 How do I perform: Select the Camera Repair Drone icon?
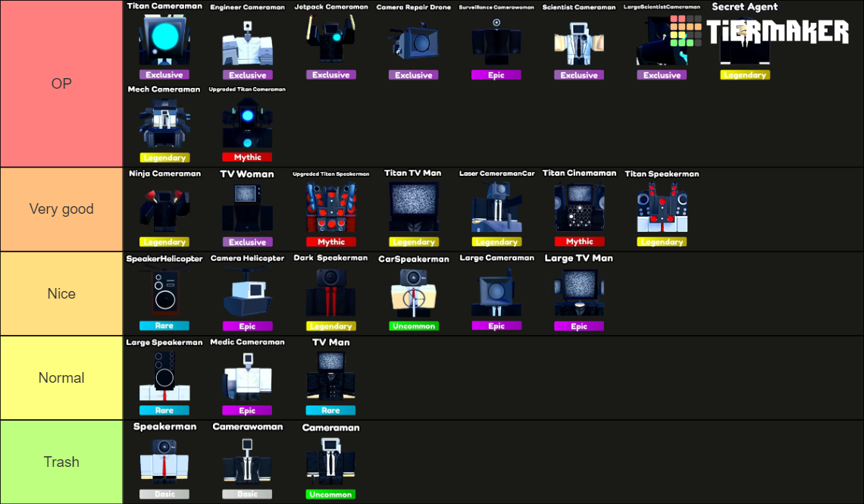413,42
